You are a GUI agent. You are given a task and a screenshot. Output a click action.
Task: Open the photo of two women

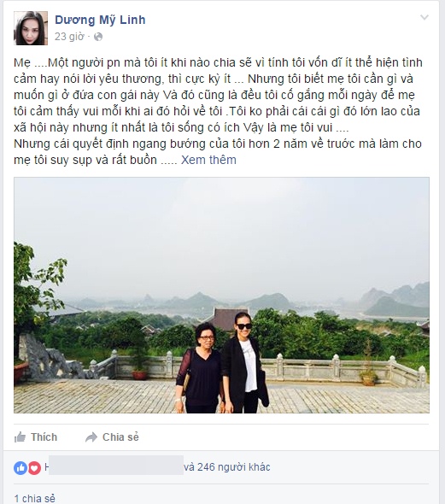(x=221, y=295)
